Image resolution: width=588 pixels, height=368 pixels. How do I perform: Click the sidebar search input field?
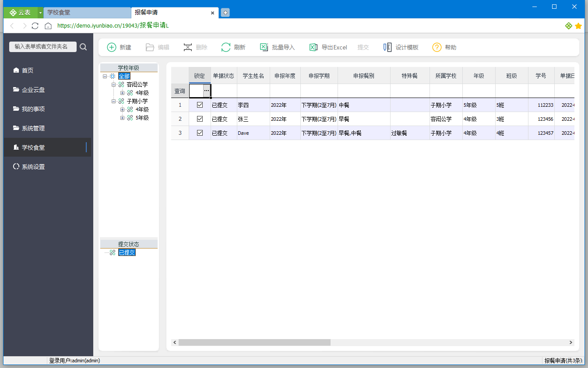tap(43, 47)
